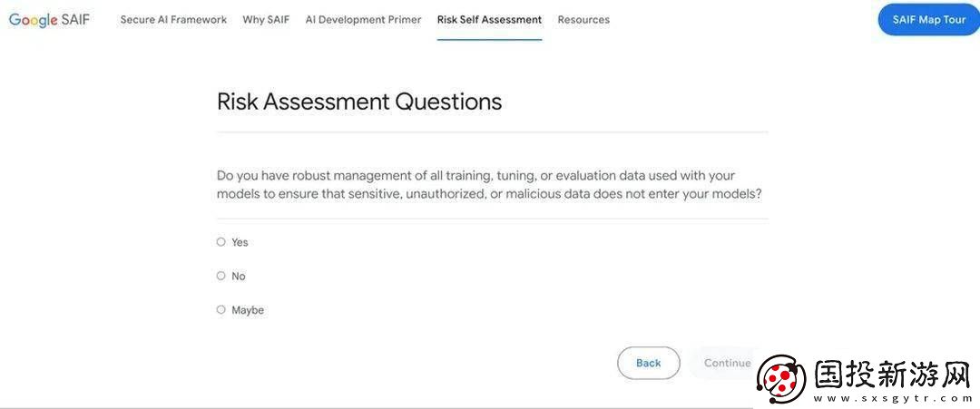Image resolution: width=980 pixels, height=409 pixels.
Task: Select the No radio circle
Action: tap(220, 276)
